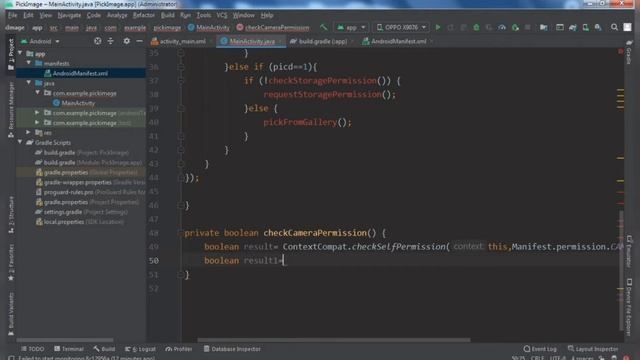Open the VCS menu

point(222,15)
